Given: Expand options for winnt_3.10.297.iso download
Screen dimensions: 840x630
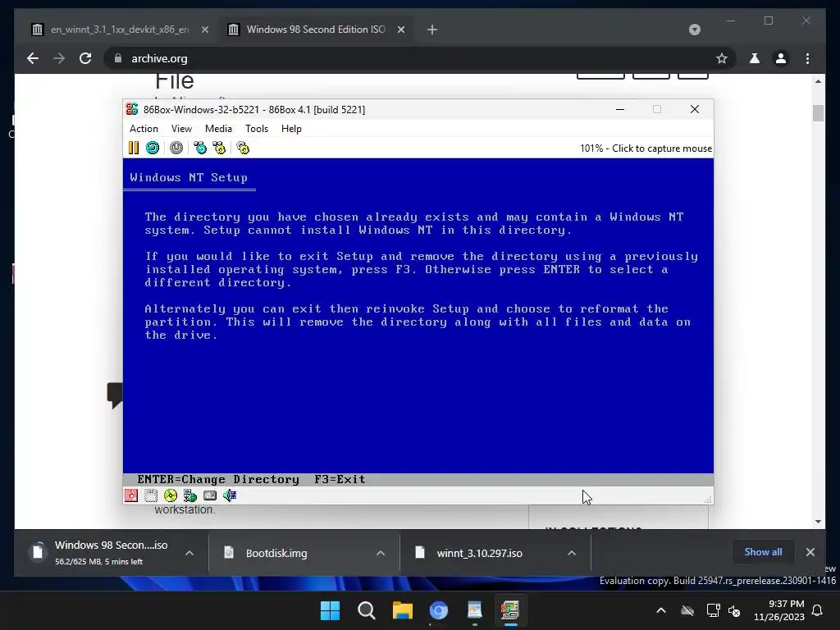Looking at the screenshot, I should click(x=572, y=553).
